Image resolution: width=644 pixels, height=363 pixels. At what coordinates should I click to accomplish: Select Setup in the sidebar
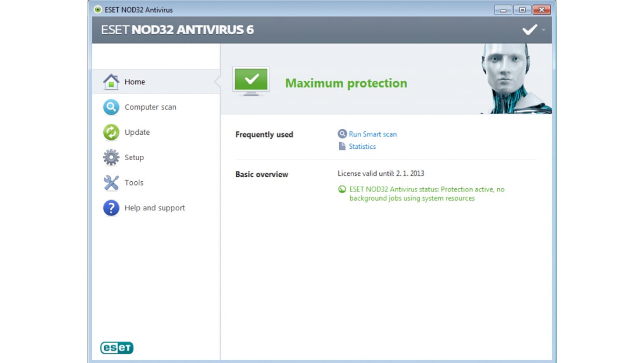pos(156,157)
